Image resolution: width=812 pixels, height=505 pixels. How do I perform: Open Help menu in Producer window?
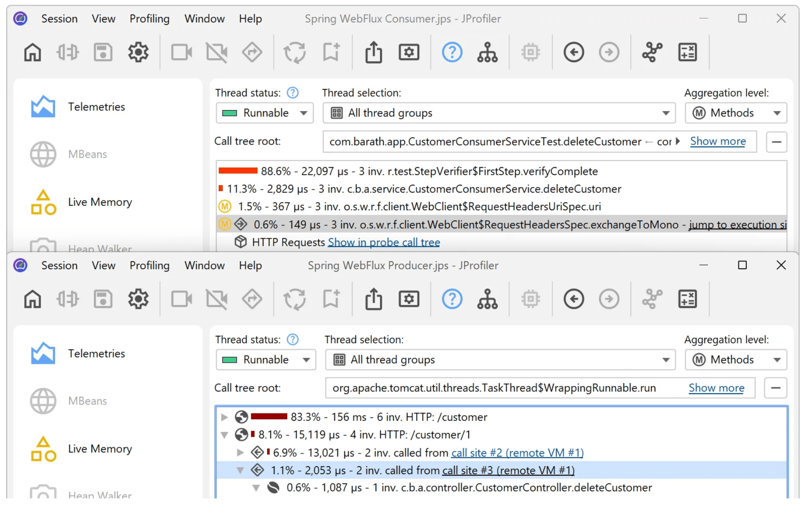[250, 266]
